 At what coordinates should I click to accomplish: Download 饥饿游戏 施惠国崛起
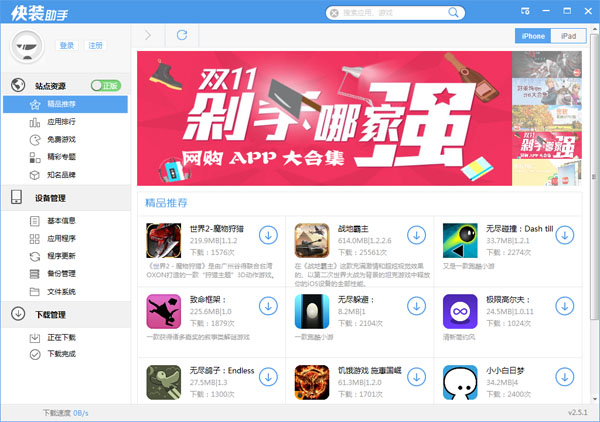point(416,377)
